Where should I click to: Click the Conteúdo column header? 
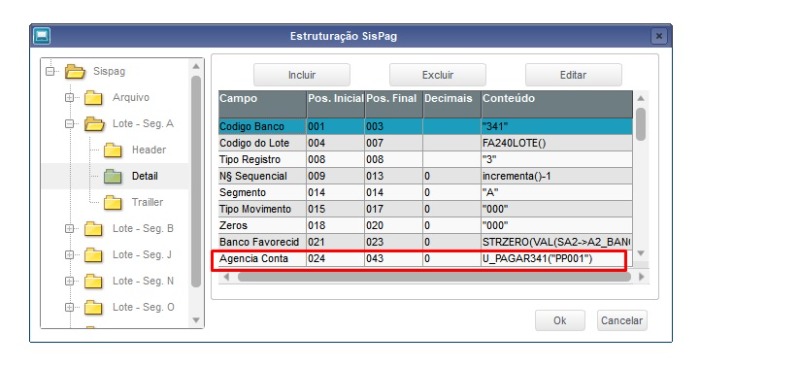pos(557,104)
